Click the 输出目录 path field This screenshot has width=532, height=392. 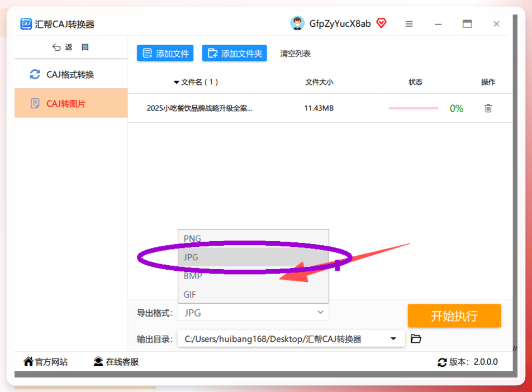291,339
